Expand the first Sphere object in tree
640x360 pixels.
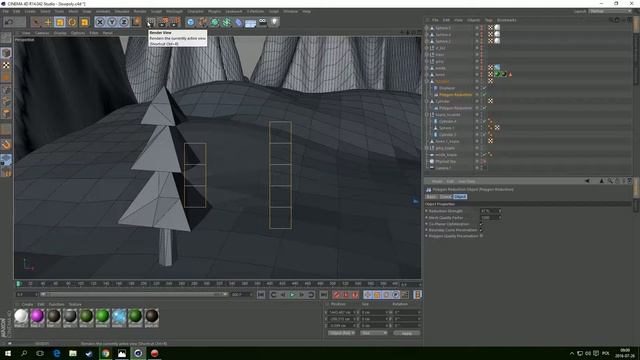click(427, 28)
